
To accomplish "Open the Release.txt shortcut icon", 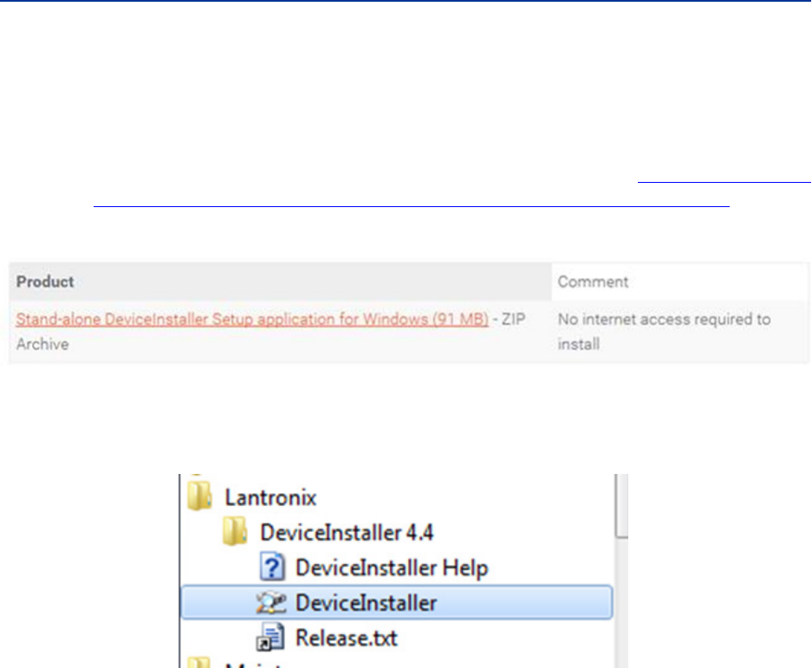I will click(270, 637).
